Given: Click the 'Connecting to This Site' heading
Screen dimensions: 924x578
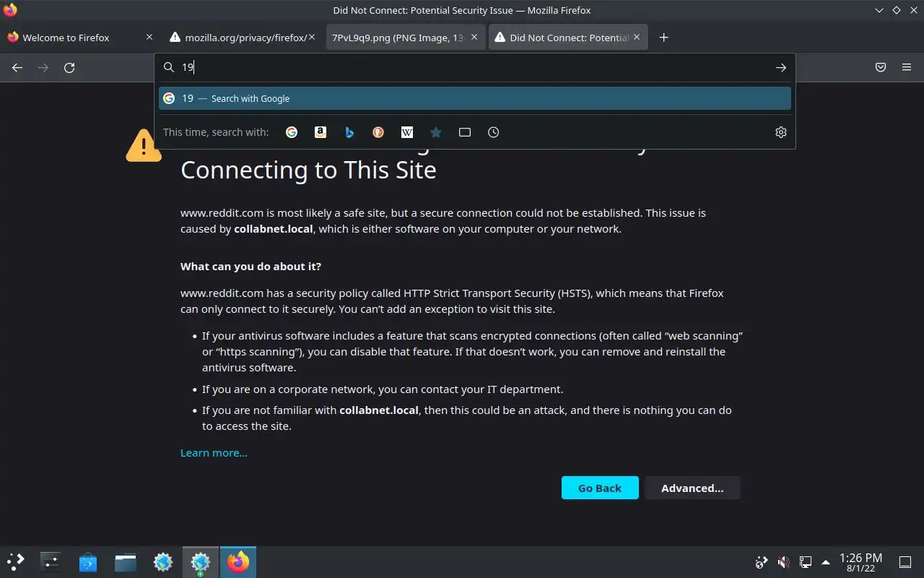Looking at the screenshot, I should coord(308,170).
